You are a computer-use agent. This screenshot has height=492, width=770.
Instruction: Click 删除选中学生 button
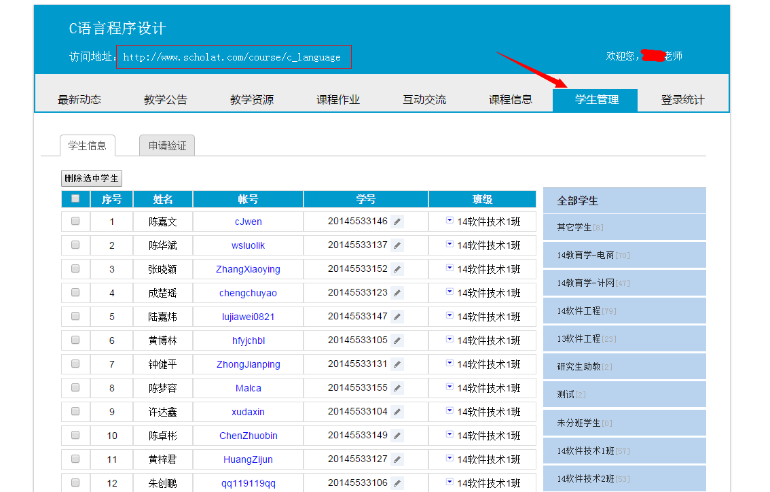[91, 178]
